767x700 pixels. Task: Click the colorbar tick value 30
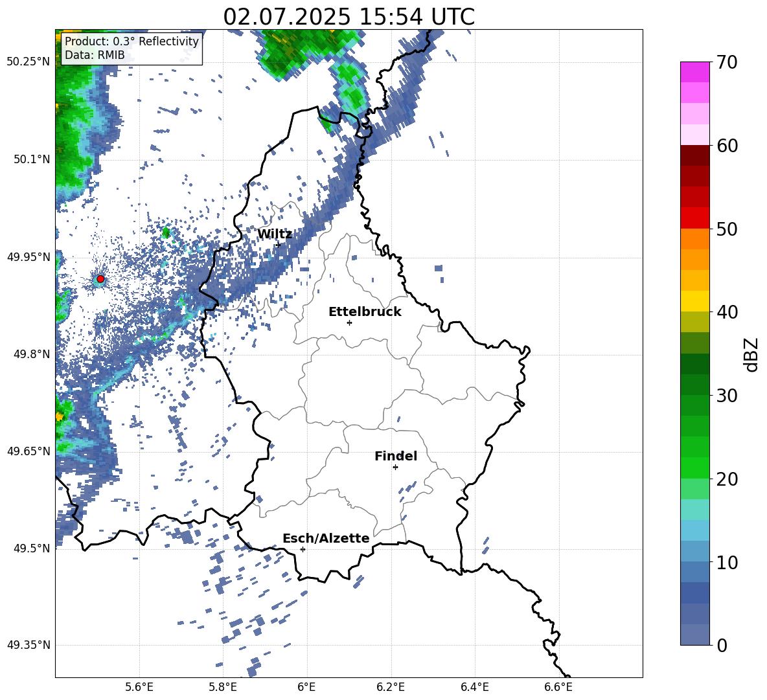(726, 396)
